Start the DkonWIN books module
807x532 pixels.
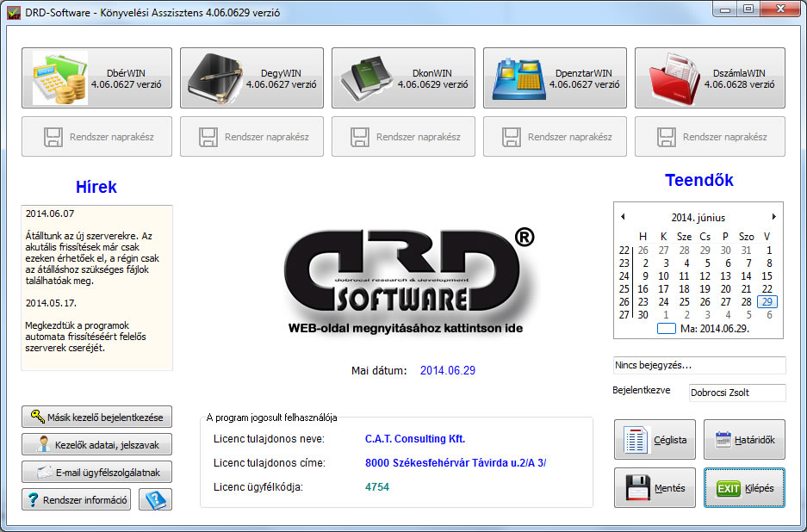[x=403, y=78]
